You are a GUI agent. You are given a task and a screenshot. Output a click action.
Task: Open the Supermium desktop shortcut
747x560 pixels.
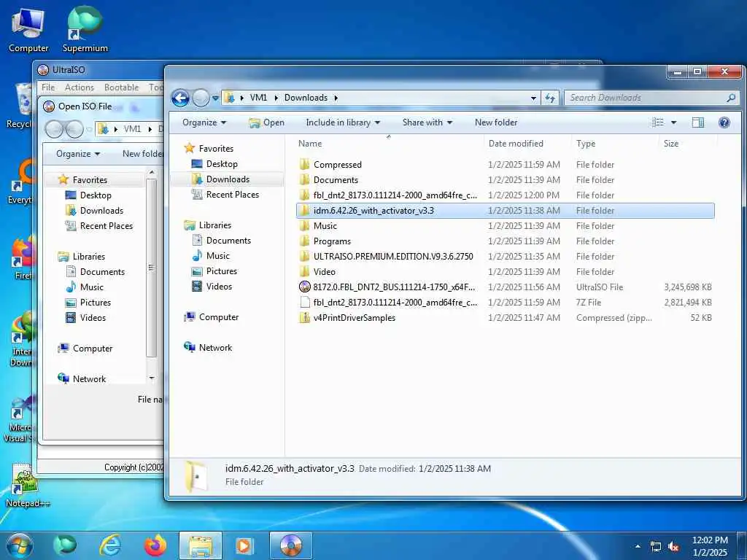85,29
